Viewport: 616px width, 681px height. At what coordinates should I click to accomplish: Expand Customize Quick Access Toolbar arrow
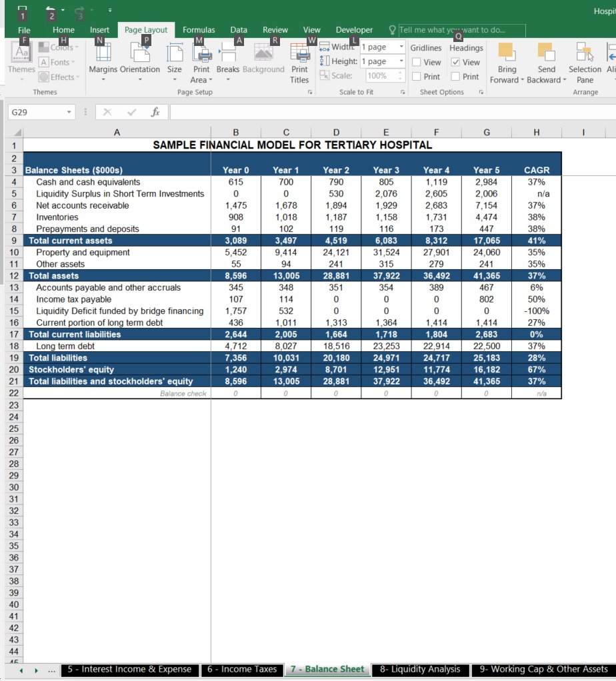[109, 9]
